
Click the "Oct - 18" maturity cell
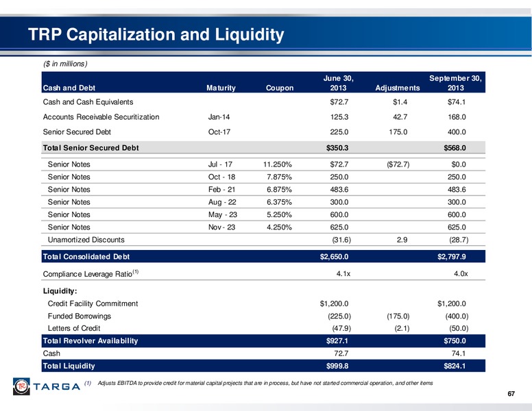coord(221,177)
